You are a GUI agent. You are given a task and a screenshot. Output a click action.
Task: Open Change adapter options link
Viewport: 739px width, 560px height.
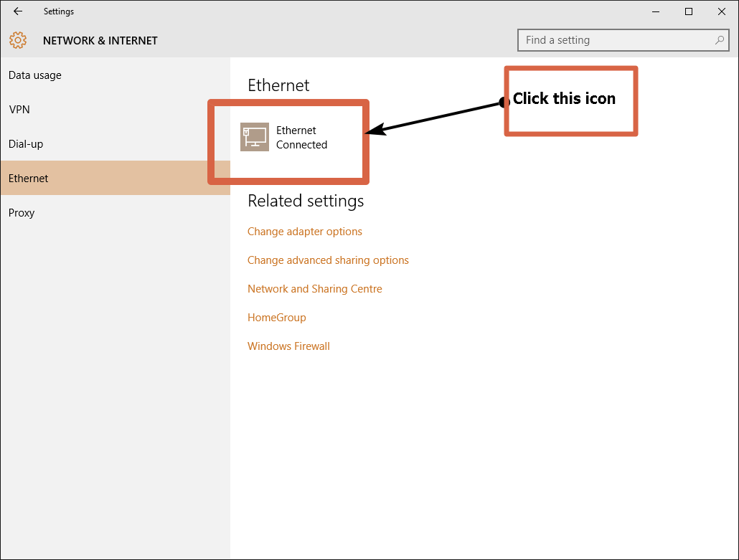(x=305, y=232)
